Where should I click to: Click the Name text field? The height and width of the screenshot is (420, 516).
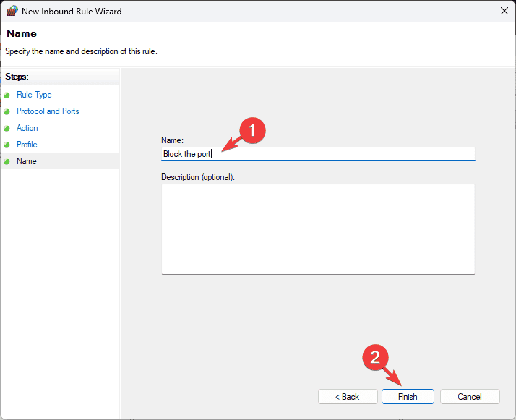coord(318,154)
